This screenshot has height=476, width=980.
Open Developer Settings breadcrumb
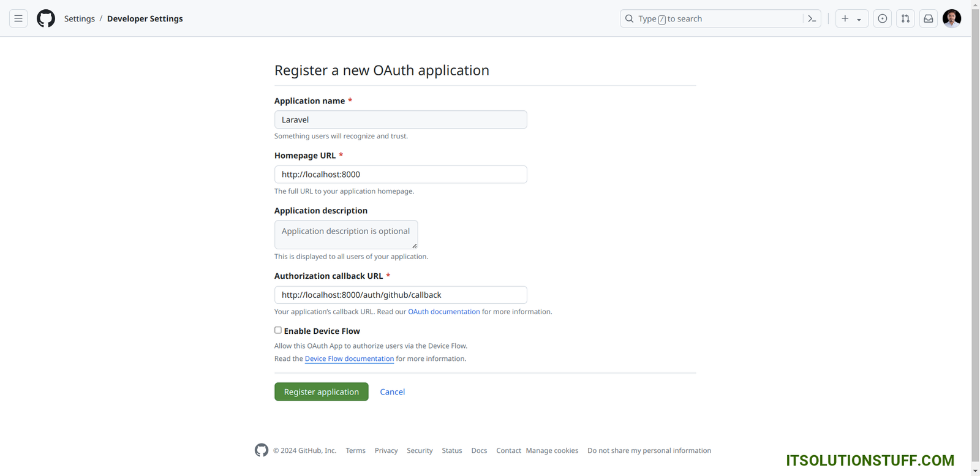tap(145, 19)
